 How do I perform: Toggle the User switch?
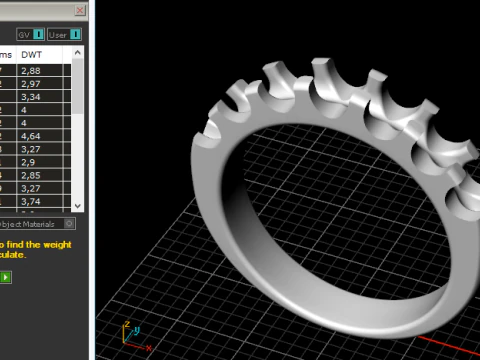click(x=64, y=34)
